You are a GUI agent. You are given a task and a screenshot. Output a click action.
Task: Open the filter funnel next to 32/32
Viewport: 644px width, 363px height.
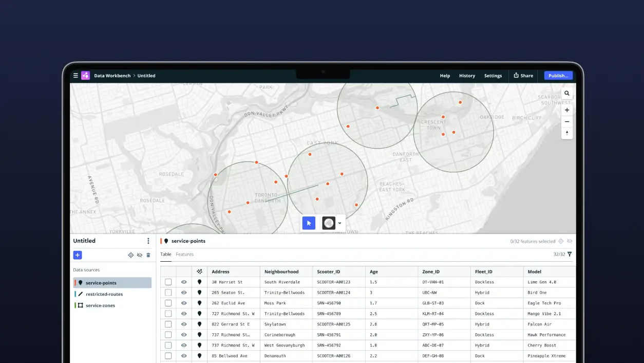pyautogui.click(x=570, y=255)
